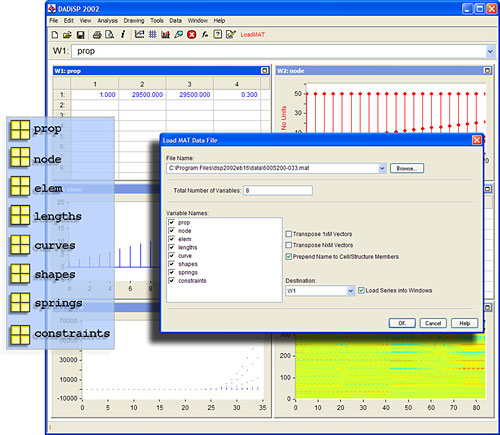Close the Load MAT Data File dialog

(x=477, y=140)
